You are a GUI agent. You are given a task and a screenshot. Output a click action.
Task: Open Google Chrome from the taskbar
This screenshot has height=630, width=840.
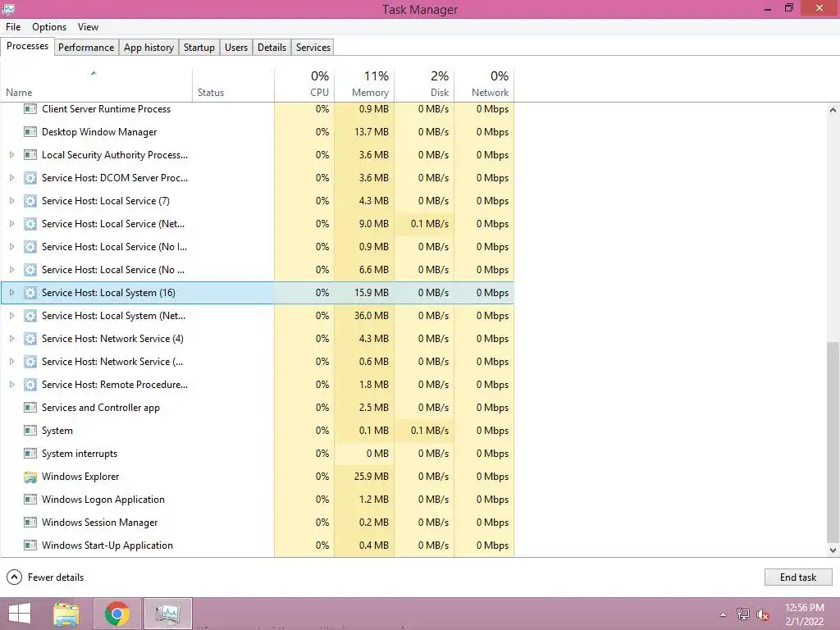(x=116, y=614)
